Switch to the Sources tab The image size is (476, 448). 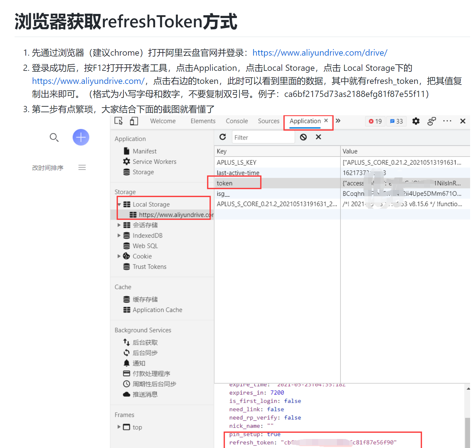coord(268,121)
